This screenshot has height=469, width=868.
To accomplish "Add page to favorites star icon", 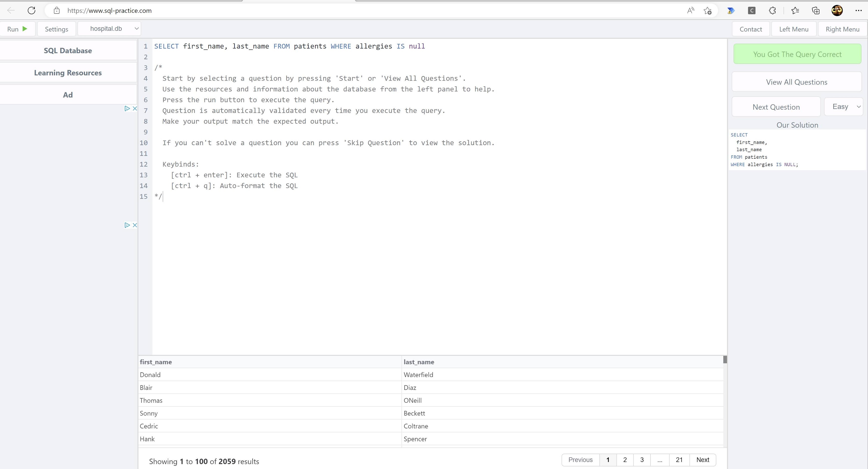I will click(x=708, y=11).
